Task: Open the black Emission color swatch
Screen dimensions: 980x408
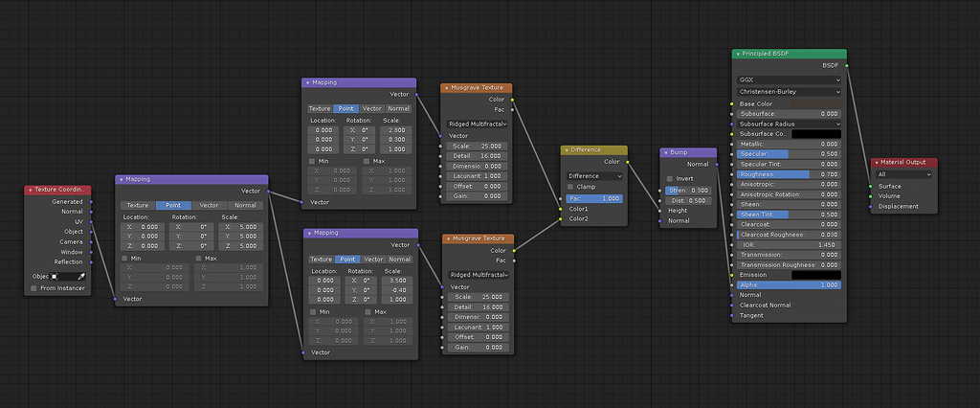Action: (816, 275)
